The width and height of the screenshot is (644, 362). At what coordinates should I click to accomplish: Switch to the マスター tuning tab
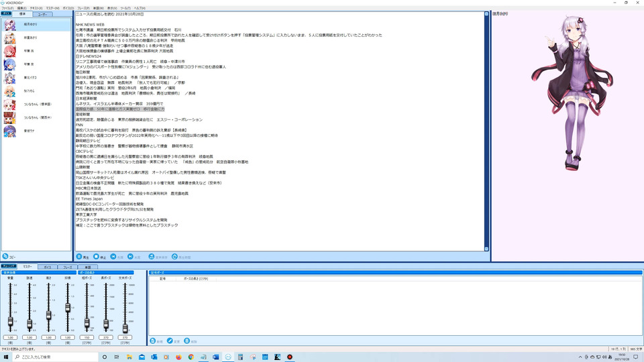(x=27, y=267)
